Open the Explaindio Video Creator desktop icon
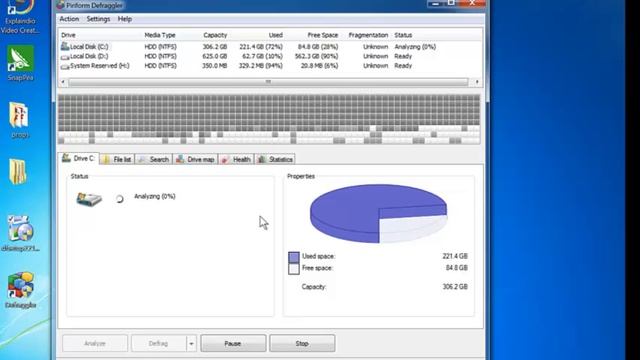 pyautogui.click(x=20, y=16)
